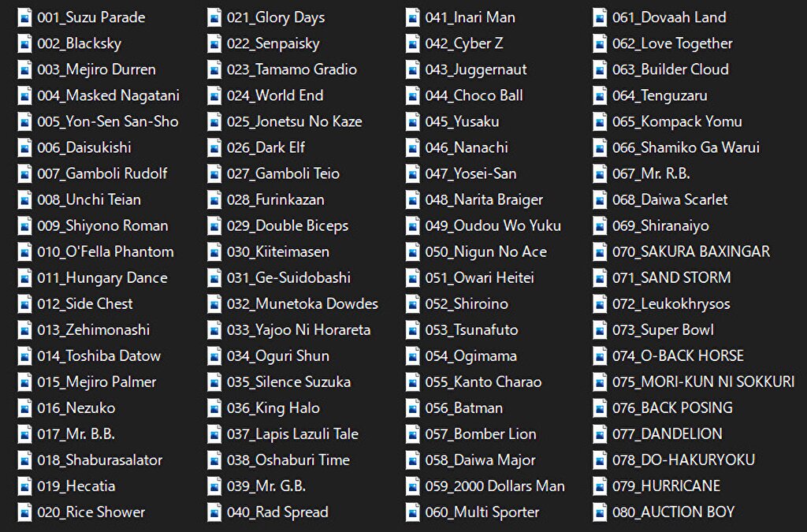Select the icon beside 073_Super Bowl
The image size is (807, 532).
tap(600, 331)
